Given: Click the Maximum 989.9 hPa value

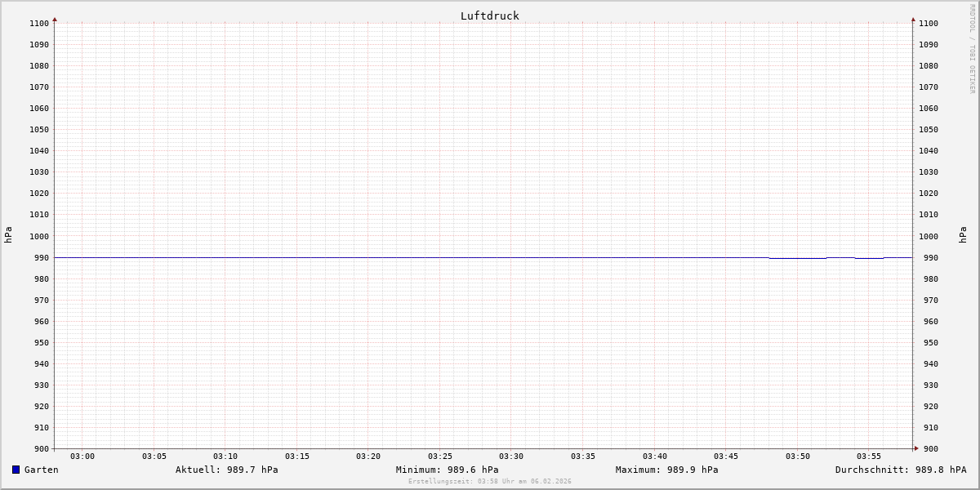Looking at the screenshot, I should coord(666,470).
